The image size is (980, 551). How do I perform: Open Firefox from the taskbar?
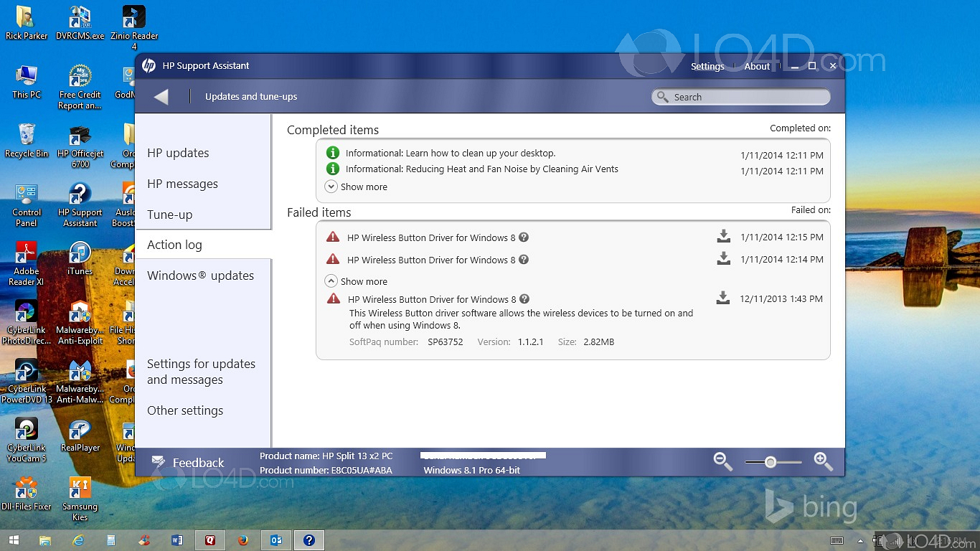point(242,540)
